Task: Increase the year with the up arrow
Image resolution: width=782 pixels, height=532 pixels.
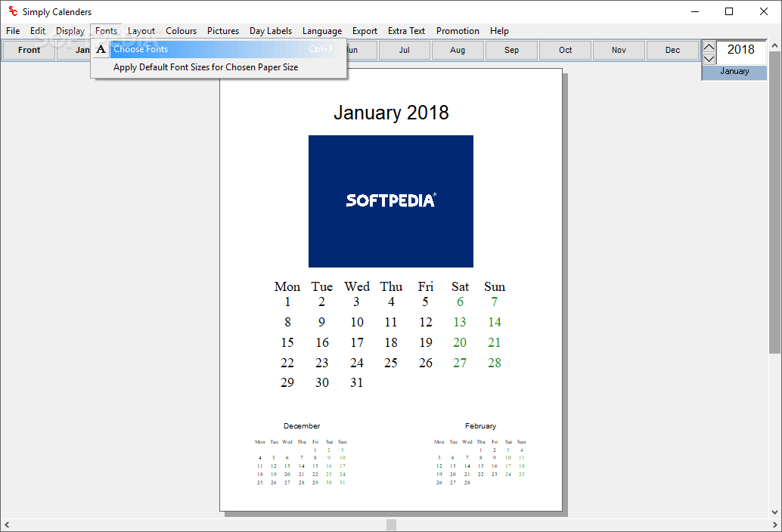Action: [709, 47]
